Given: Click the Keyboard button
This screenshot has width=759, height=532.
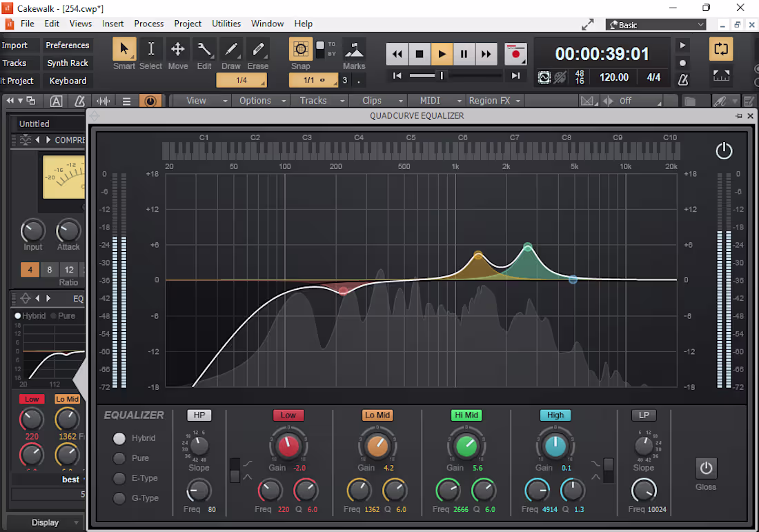Looking at the screenshot, I should [x=68, y=81].
